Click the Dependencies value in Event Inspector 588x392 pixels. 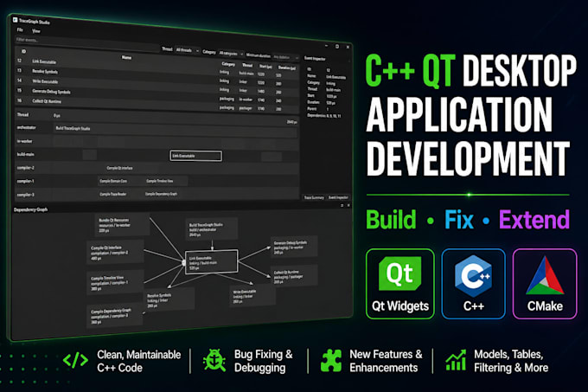[x=334, y=116]
